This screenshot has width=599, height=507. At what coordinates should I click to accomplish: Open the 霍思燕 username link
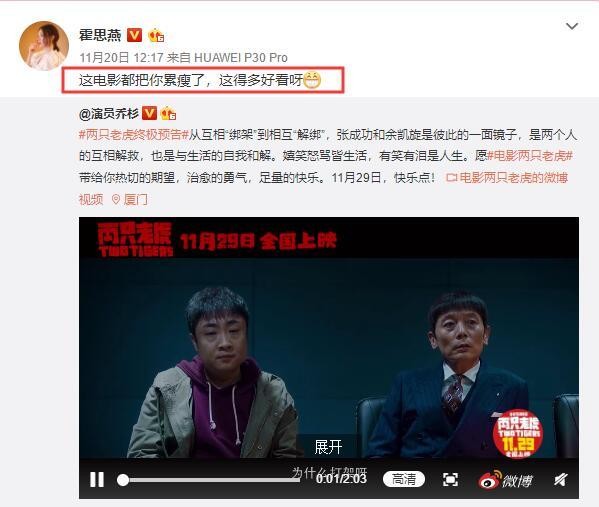click(100, 35)
